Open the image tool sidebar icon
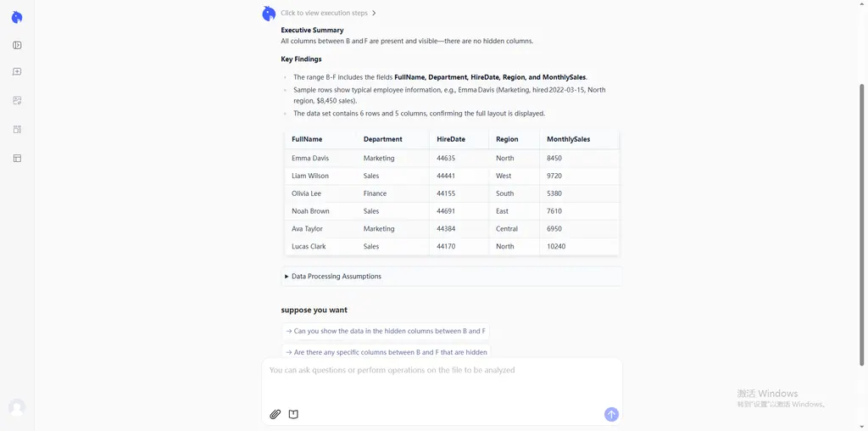The width and height of the screenshot is (868, 431). click(x=17, y=100)
